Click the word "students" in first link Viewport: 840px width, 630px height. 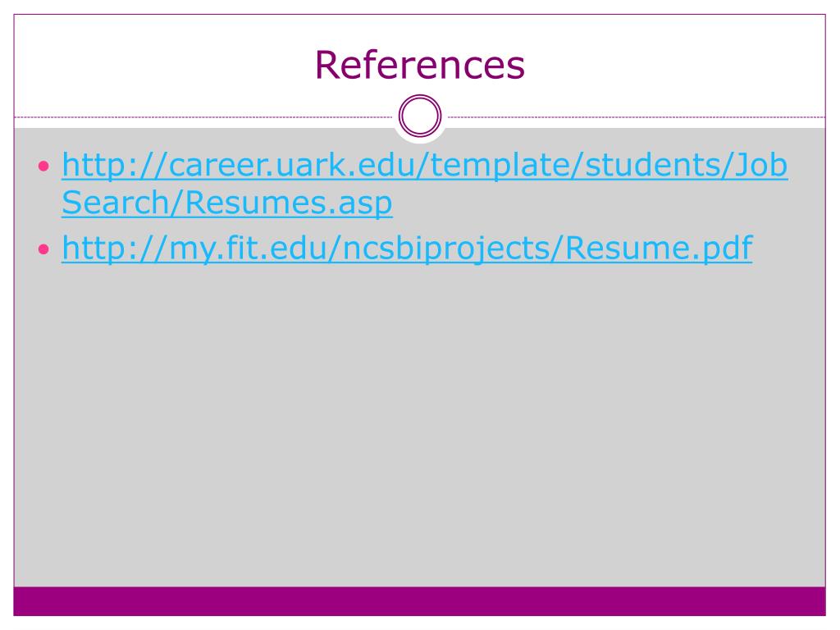(653, 164)
